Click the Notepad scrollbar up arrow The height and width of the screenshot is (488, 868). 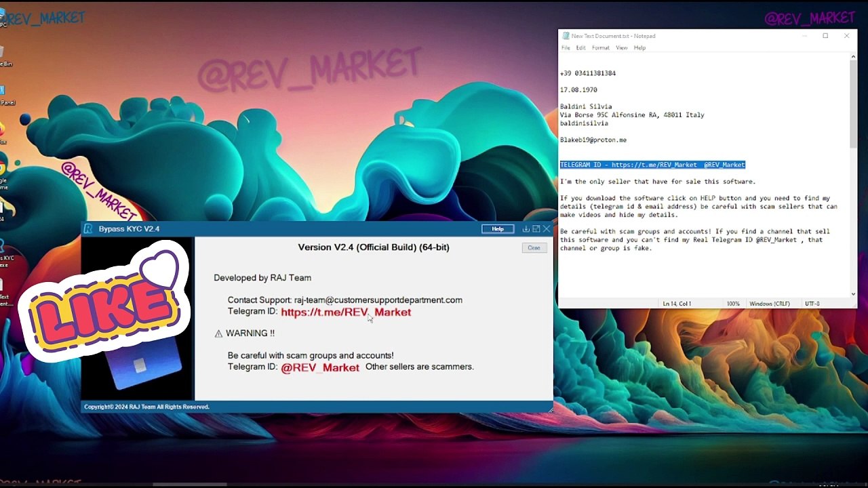point(853,58)
